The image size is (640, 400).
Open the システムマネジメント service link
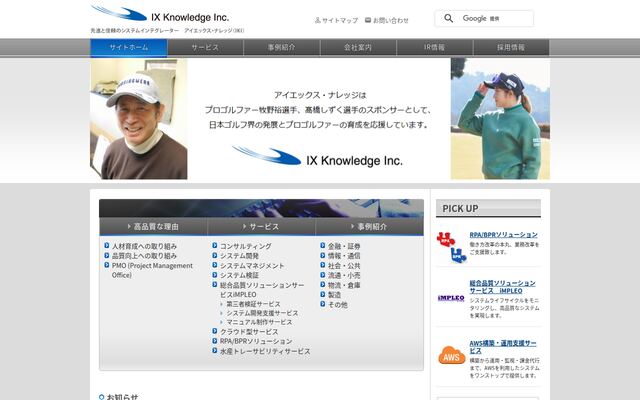[x=252, y=266]
